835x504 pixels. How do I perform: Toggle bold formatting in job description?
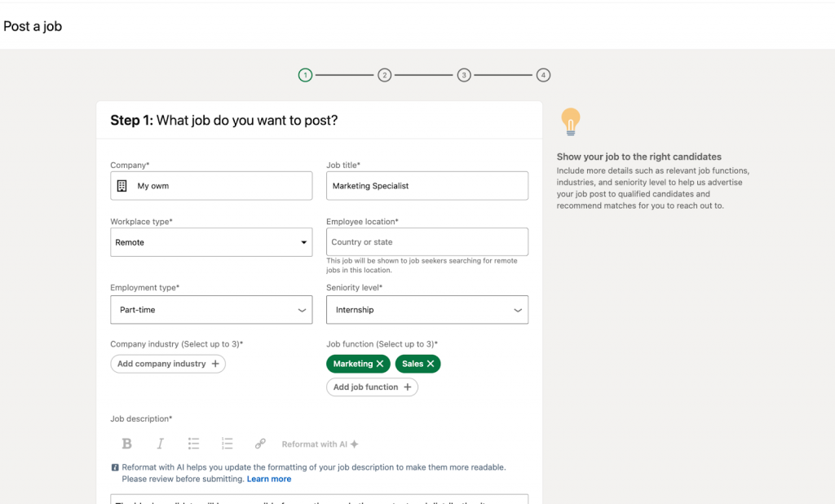coord(126,444)
